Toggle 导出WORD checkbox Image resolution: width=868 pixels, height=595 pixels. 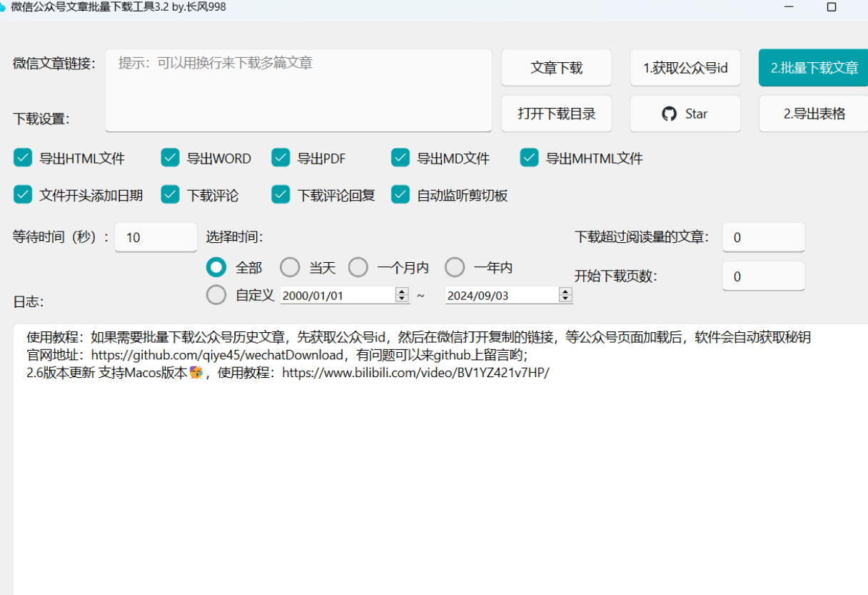click(170, 158)
